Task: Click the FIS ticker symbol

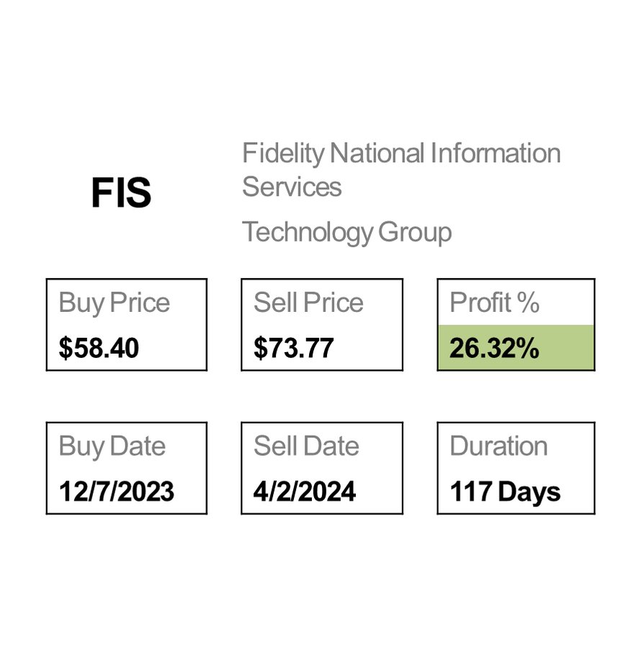Action: click(121, 193)
